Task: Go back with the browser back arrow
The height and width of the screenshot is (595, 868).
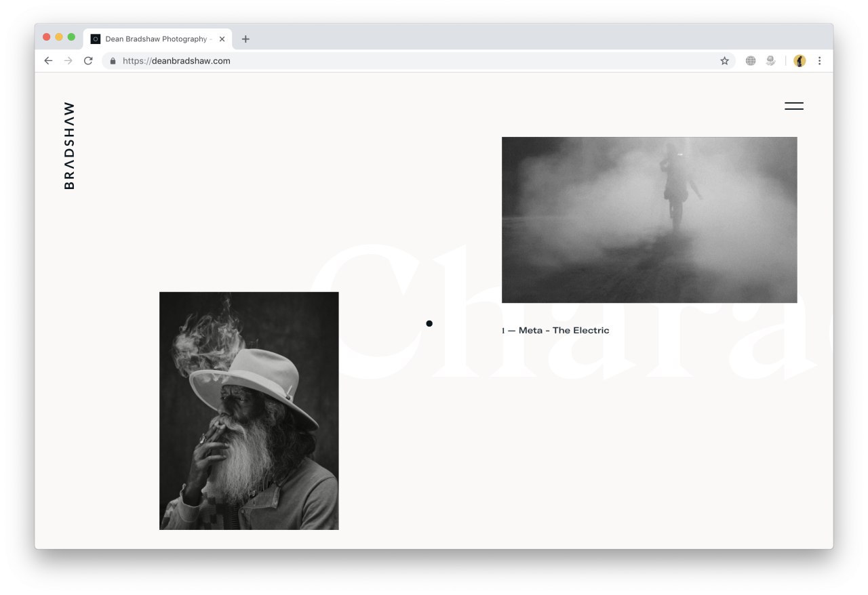Action: click(48, 61)
